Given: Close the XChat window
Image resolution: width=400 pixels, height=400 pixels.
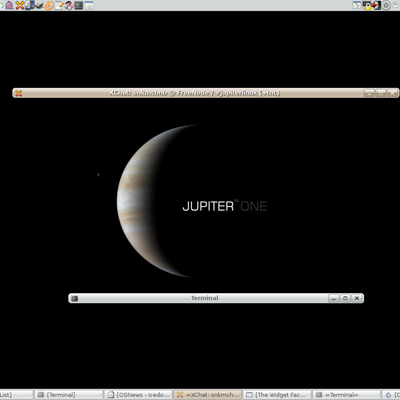Looking at the screenshot, I should [392, 93].
